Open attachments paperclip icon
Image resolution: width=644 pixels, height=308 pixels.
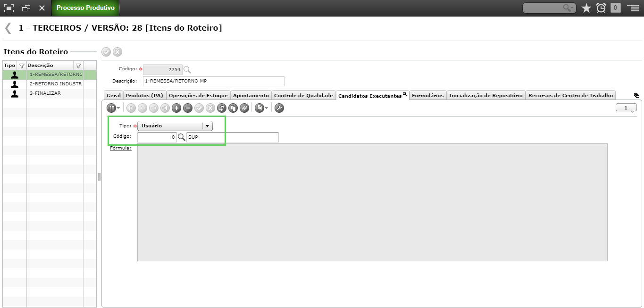[x=244, y=108]
